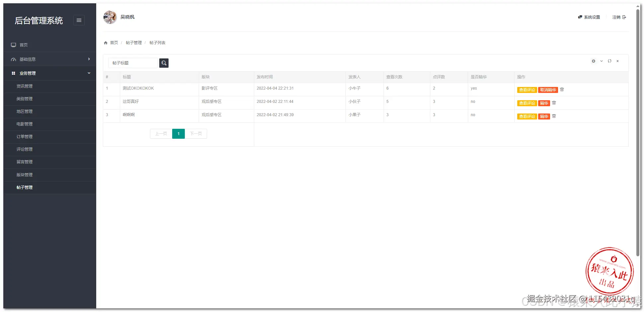Mark 啊啊啊 post as 精华
Viewport: 644px width, 312px height.
[544, 117]
